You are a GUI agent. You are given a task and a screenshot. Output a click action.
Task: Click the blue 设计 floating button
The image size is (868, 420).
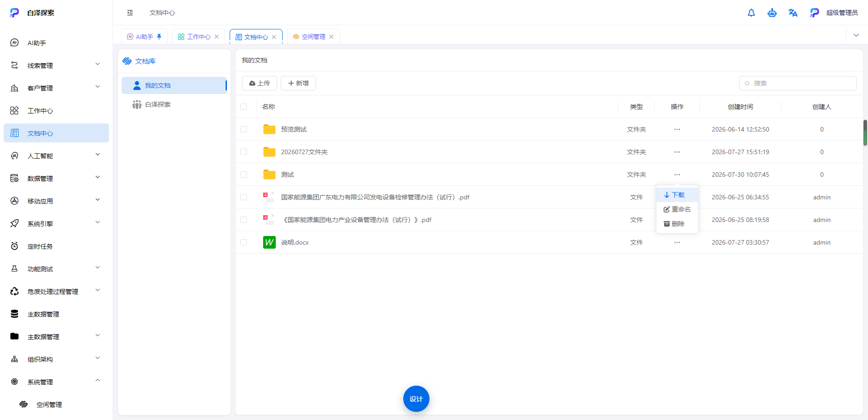pos(416,399)
